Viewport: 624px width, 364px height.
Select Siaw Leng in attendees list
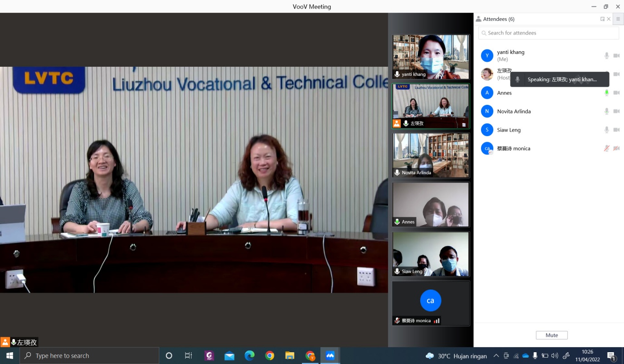tap(509, 130)
